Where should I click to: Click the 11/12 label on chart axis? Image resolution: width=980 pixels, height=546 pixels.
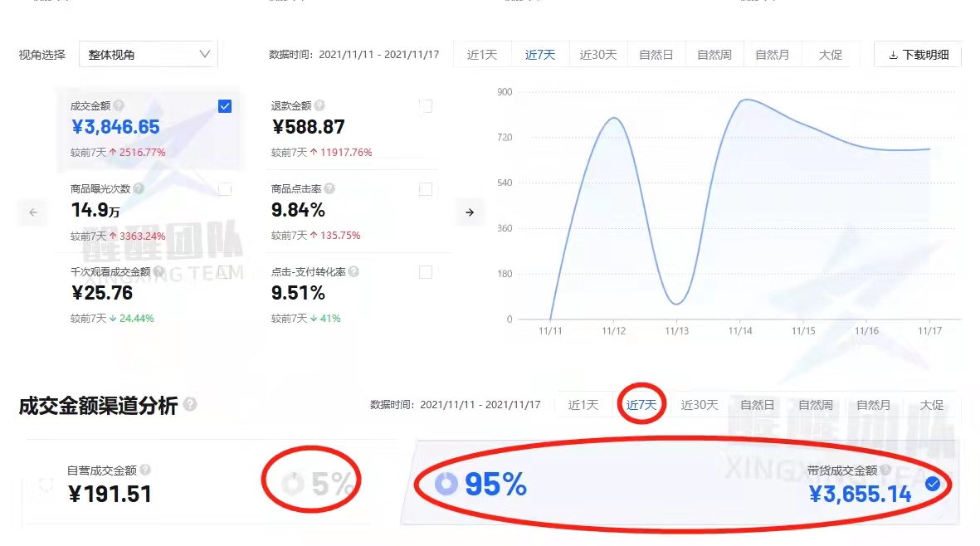pyautogui.click(x=613, y=331)
